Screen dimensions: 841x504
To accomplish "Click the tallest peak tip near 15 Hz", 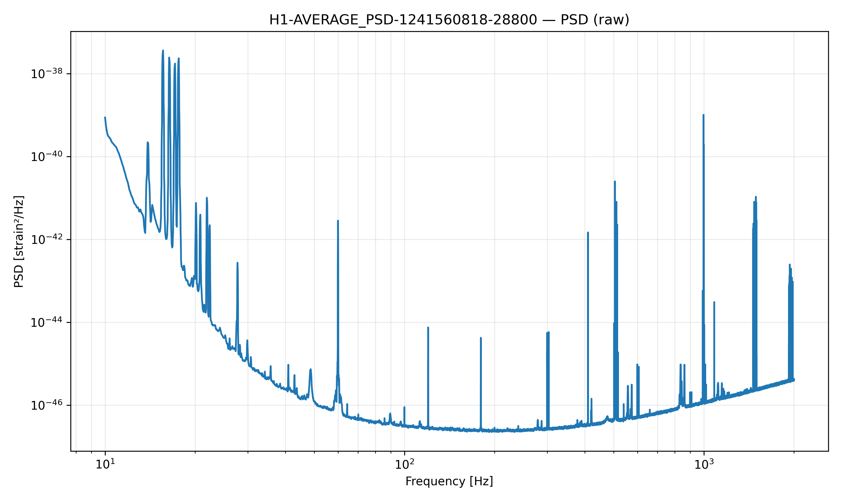I will (163, 51).
